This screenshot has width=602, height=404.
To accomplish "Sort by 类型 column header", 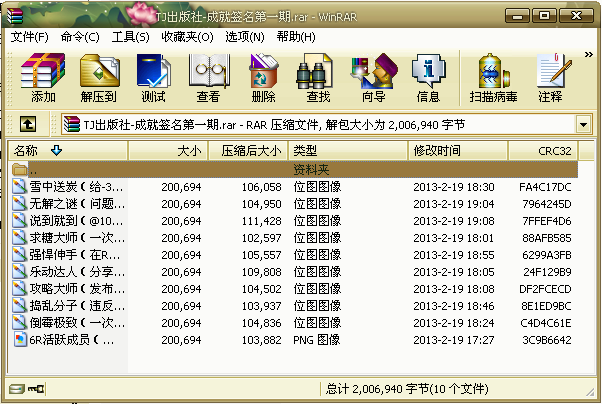I will (348, 151).
